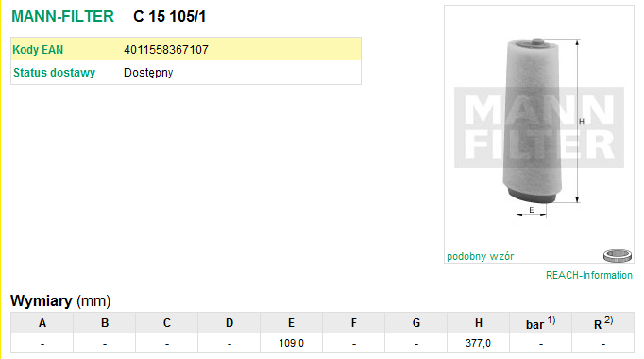Click column header H in dimensions table
Viewport: 644px width, 359px height.
pos(478,323)
